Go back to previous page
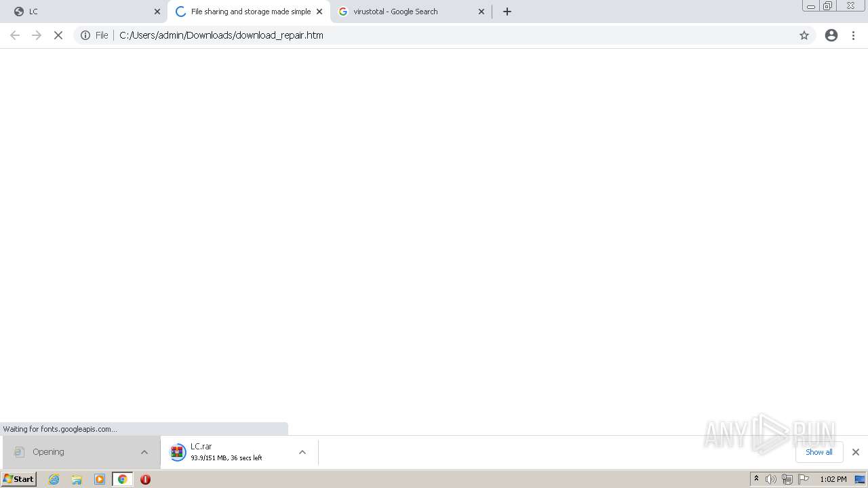 15,35
